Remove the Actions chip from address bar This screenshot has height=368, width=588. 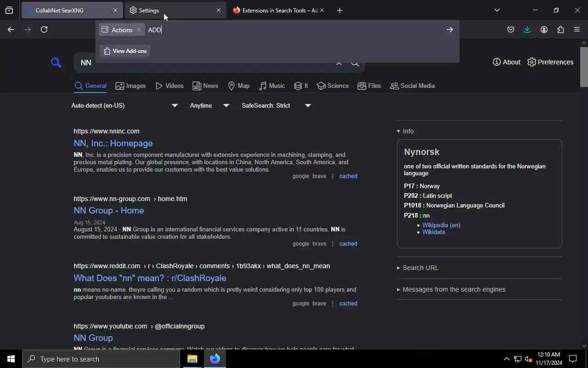coord(139,29)
